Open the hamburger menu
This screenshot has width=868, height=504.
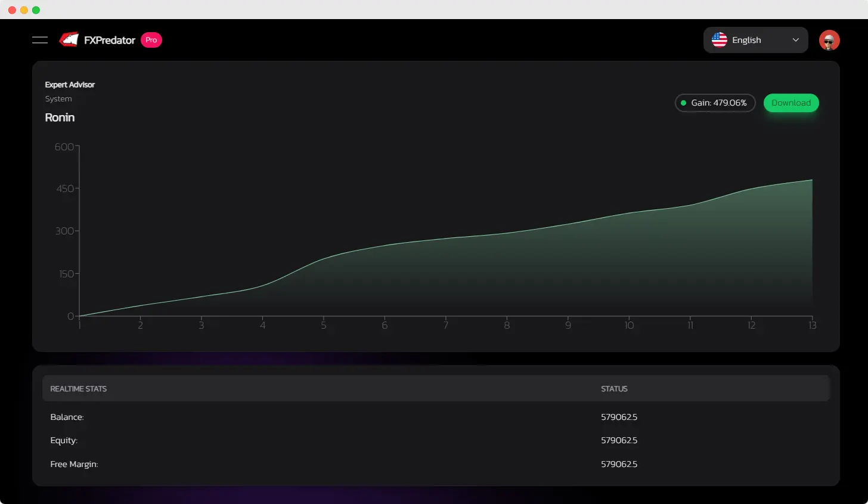tap(40, 40)
